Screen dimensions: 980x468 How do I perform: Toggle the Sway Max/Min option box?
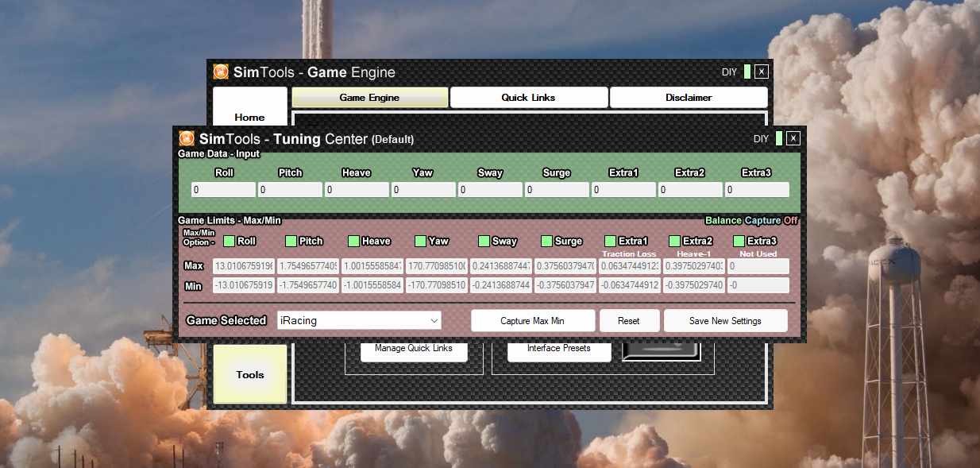[484, 241]
